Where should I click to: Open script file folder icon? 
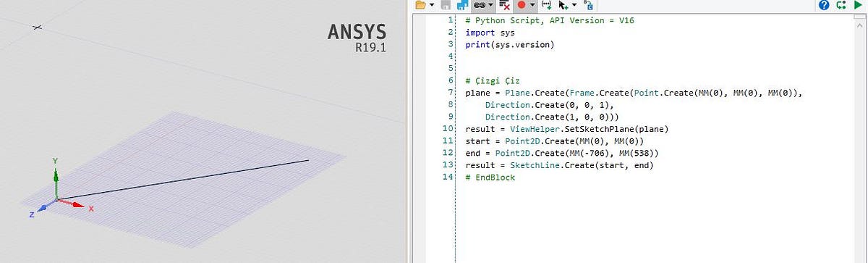pyautogui.click(x=420, y=4)
